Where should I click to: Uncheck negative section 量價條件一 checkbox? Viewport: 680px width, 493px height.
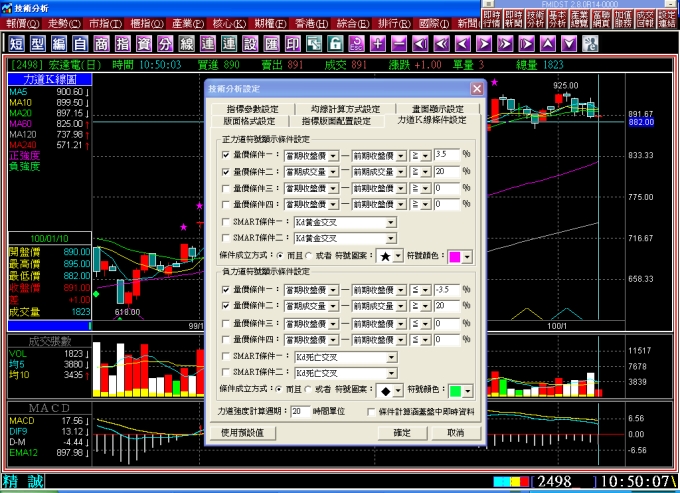tap(226, 289)
